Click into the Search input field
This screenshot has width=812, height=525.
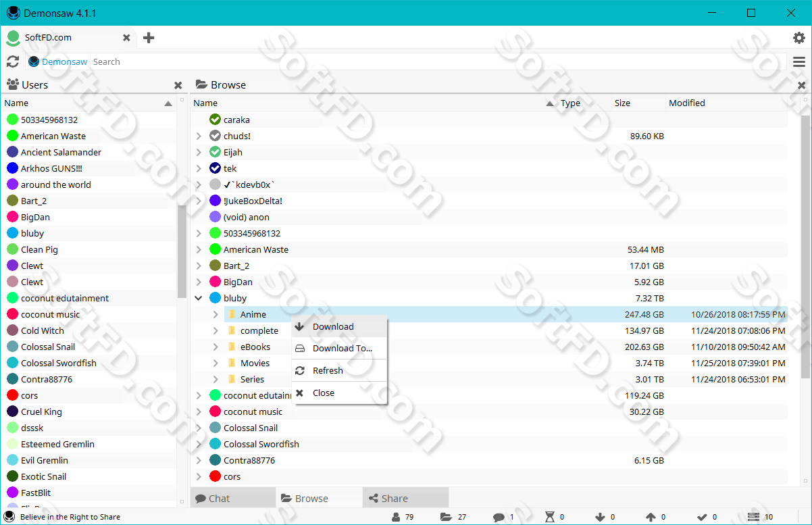click(x=438, y=61)
